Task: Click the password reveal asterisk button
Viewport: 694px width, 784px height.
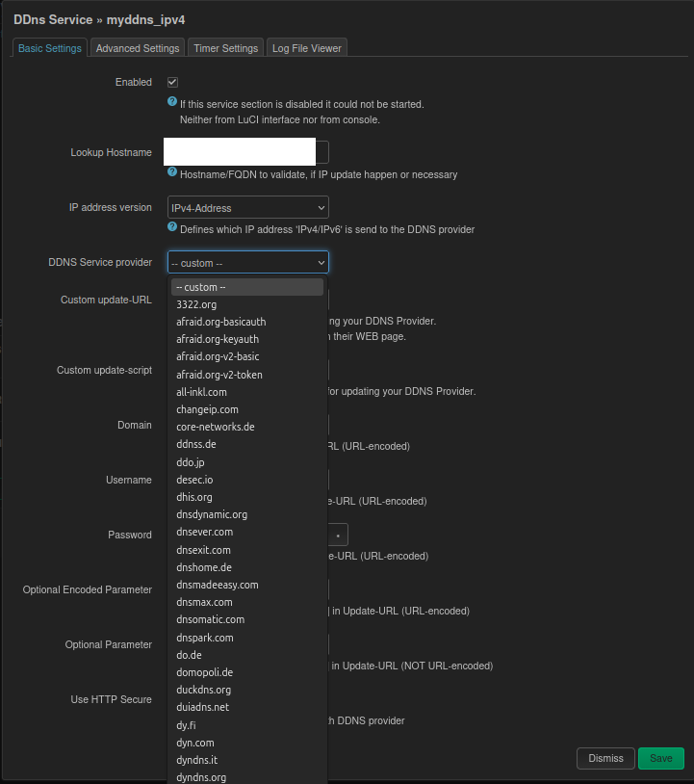Action: [338, 535]
